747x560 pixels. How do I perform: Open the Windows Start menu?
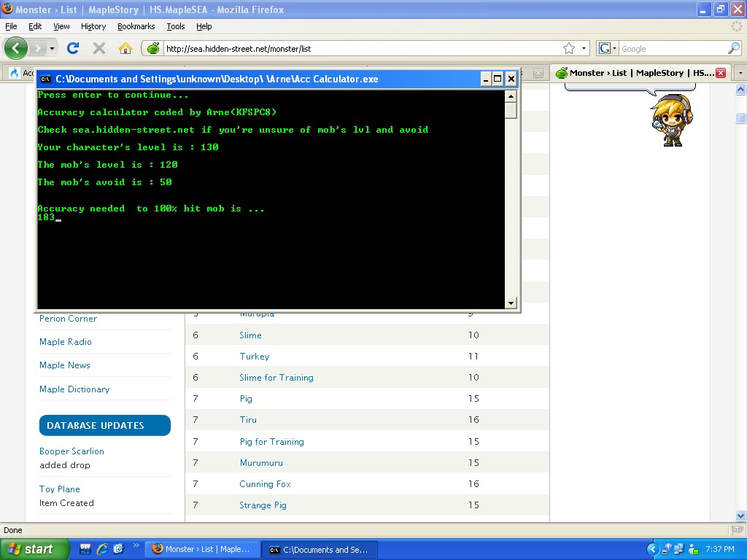point(34,550)
